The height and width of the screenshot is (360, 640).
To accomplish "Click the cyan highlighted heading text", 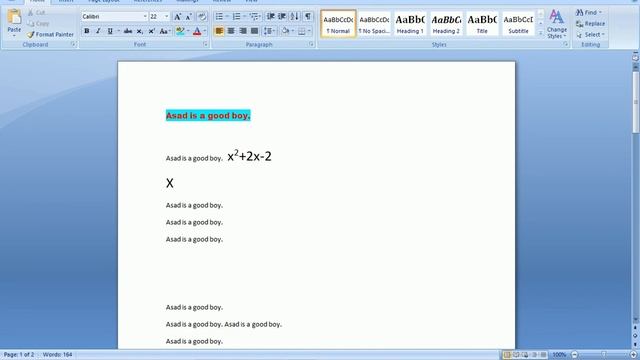I will (x=208, y=116).
